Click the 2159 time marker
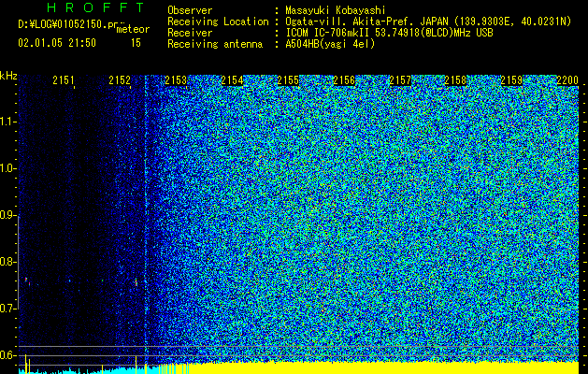 tap(512, 80)
